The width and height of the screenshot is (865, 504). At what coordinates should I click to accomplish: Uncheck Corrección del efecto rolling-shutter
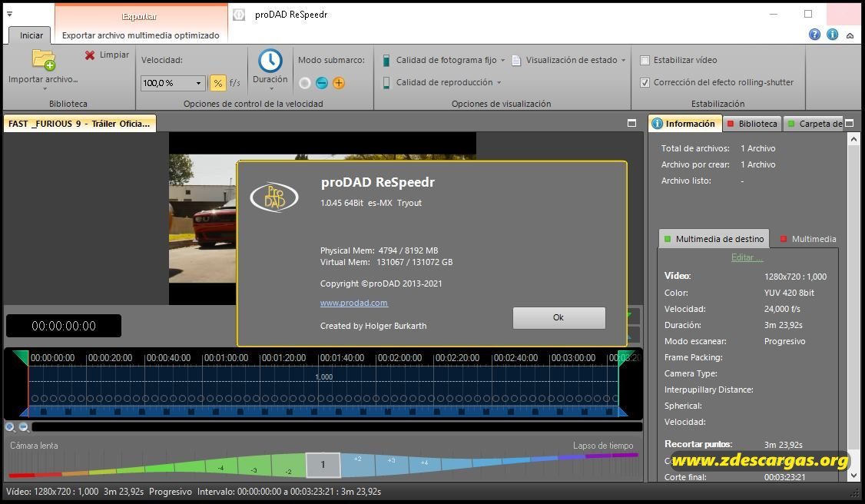tap(645, 82)
